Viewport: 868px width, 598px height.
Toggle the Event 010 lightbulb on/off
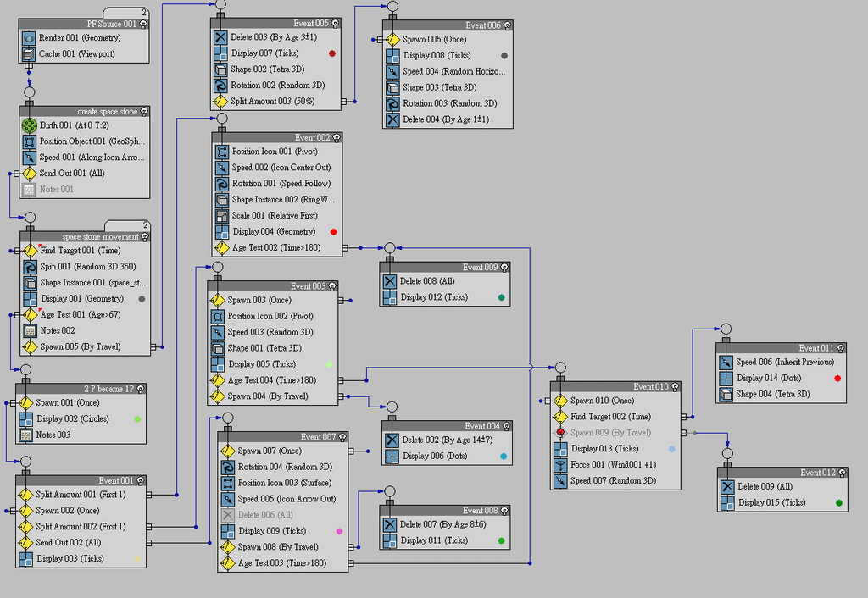coord(675,387)
